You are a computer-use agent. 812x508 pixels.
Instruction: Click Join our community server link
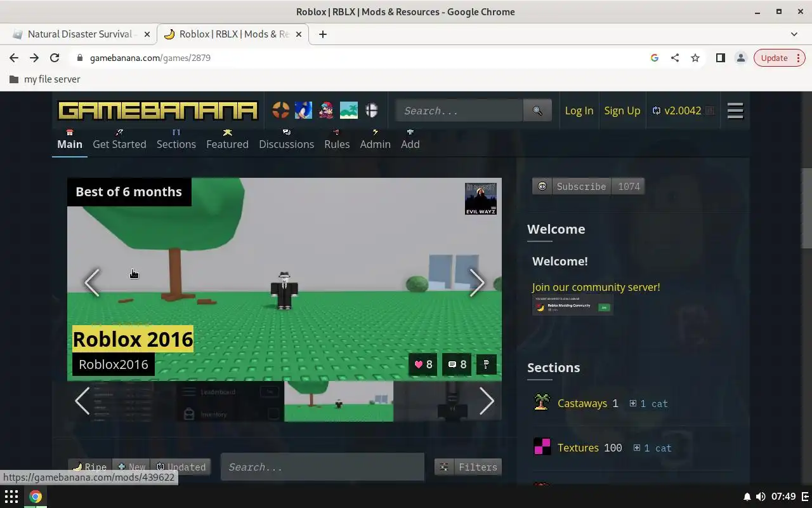(x=596, y=287)
